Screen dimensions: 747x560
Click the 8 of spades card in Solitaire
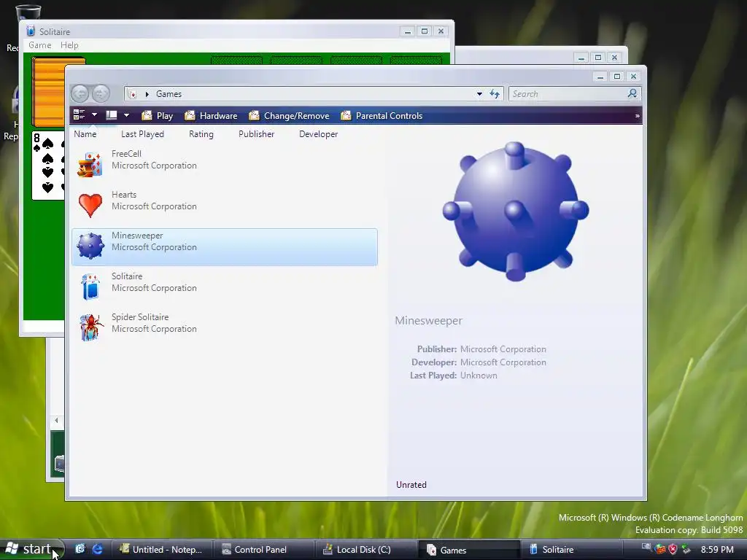pyautogui.click(x=47, y=166)
